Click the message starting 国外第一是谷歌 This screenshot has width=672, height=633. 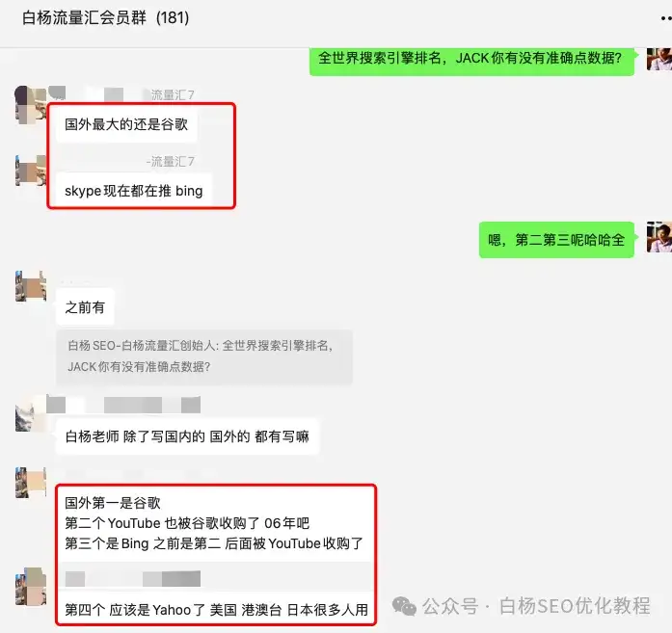pos(216,523)
